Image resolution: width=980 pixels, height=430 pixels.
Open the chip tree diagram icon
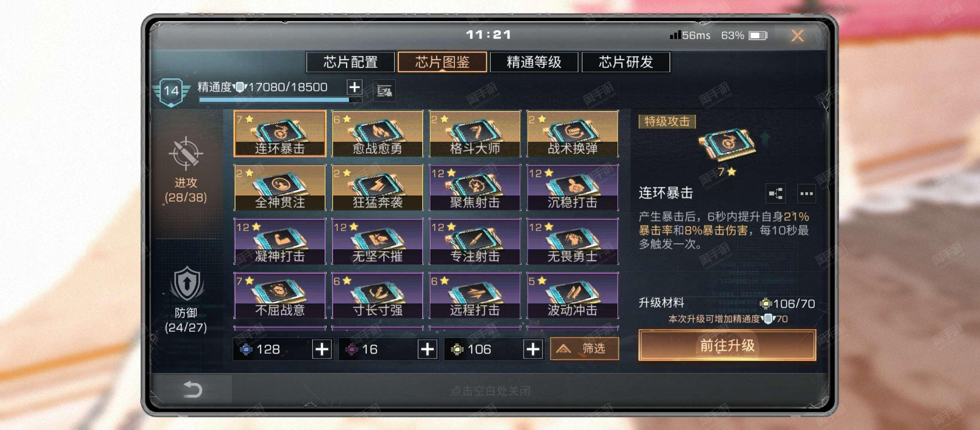[x=776, y=194]
